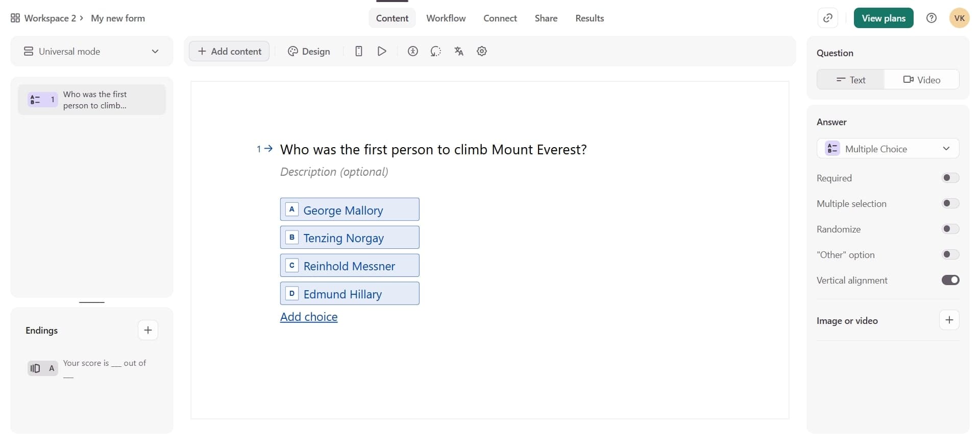The image size is (980, 444).
Task: Add media with Image or video plus
Action: click(949, 320)
